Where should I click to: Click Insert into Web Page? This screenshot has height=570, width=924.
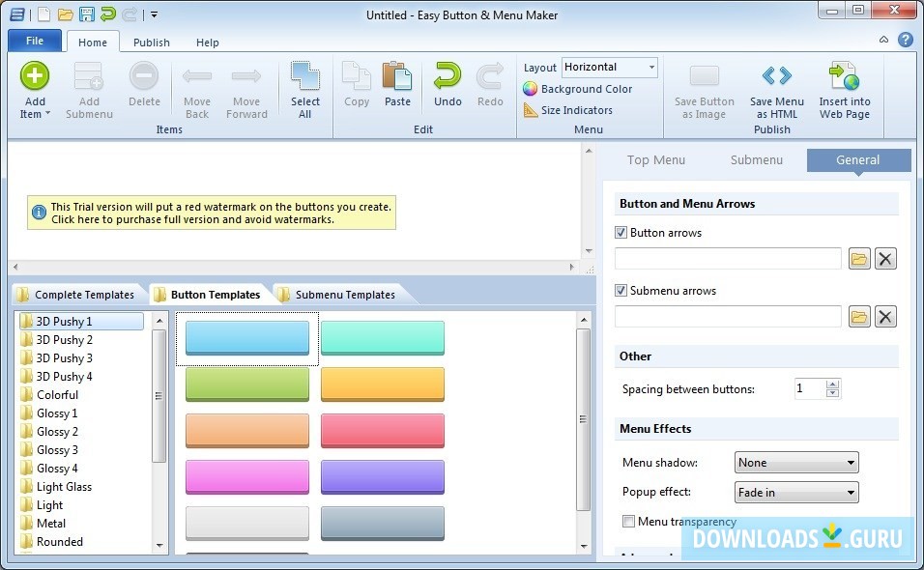click(845, 90)
